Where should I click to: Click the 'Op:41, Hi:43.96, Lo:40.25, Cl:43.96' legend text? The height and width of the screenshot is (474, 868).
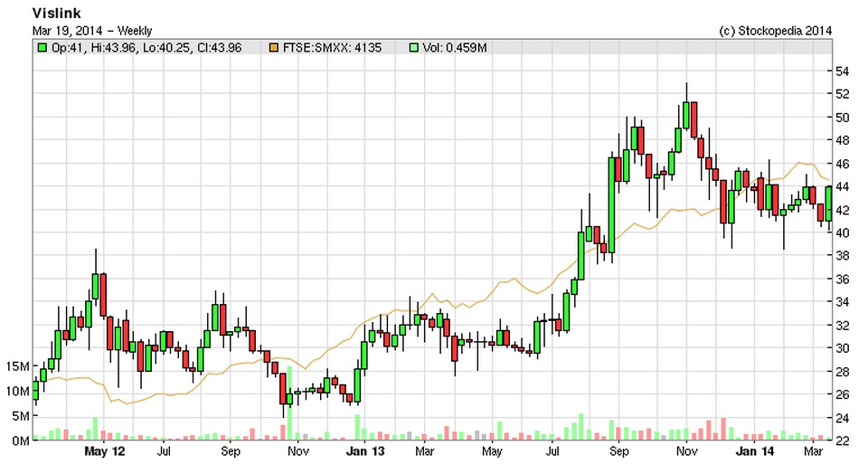pyautogui.click(x=146, y=48)
